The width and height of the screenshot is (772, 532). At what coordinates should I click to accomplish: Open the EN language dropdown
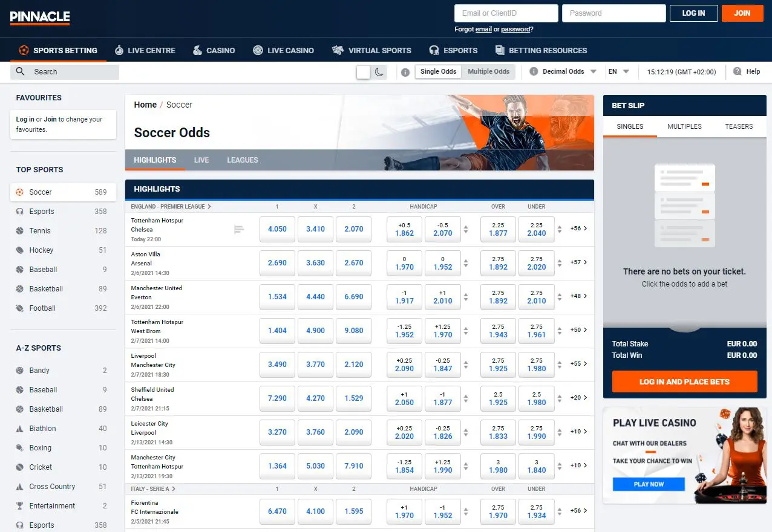[x=619, y=71]
